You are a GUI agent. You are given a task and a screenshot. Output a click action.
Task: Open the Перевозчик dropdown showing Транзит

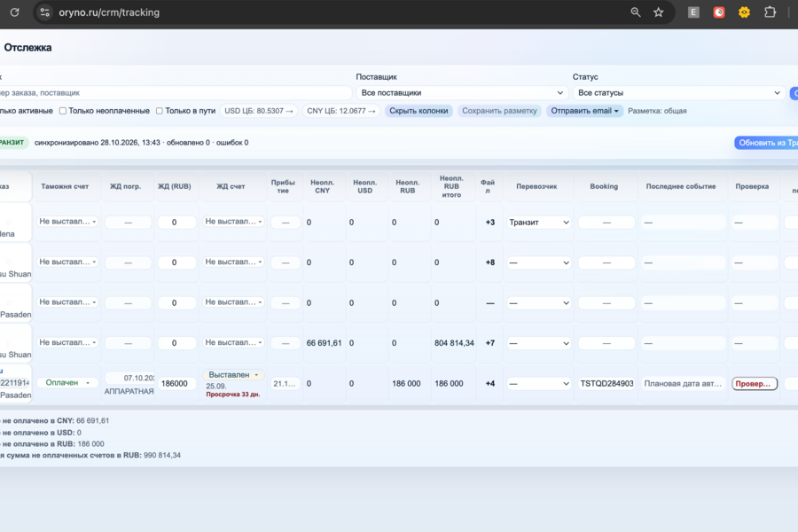click(x=539, y=223)
